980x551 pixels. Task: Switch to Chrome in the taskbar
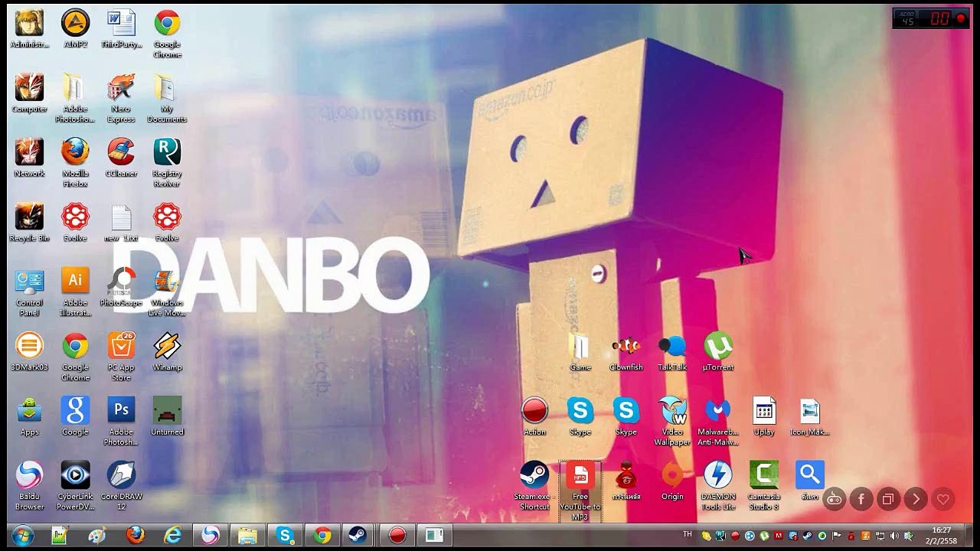(322, 535)
